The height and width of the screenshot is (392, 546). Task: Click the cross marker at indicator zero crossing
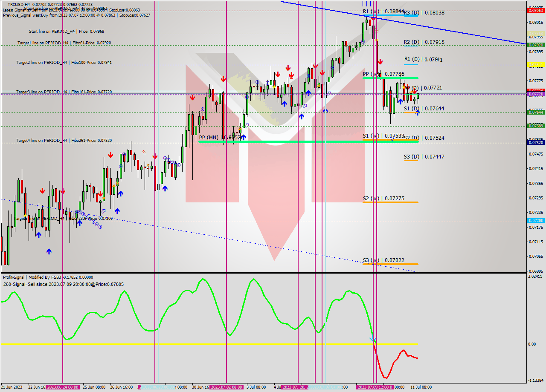(x=373, y=340)
